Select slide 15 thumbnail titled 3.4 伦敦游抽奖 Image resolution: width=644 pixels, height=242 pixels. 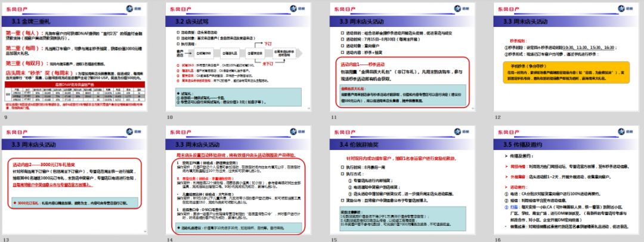click(x=402, y=180)
